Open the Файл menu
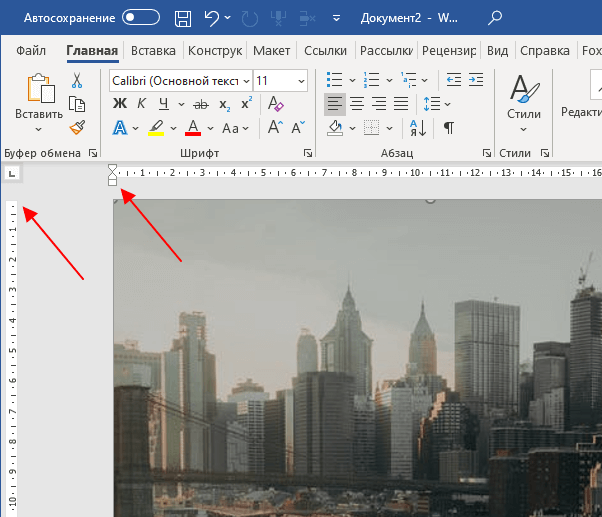 pos(31,51)
